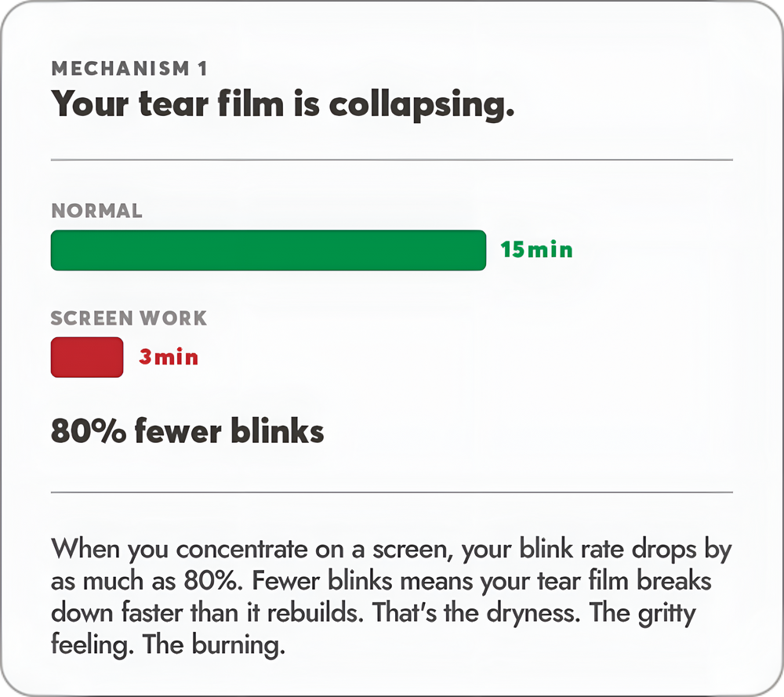Image resolution: width=784 pixels, height=697 pixels.
Task: Click the "SCREEN WORK" bar caption
Action: tap(129, 318)
